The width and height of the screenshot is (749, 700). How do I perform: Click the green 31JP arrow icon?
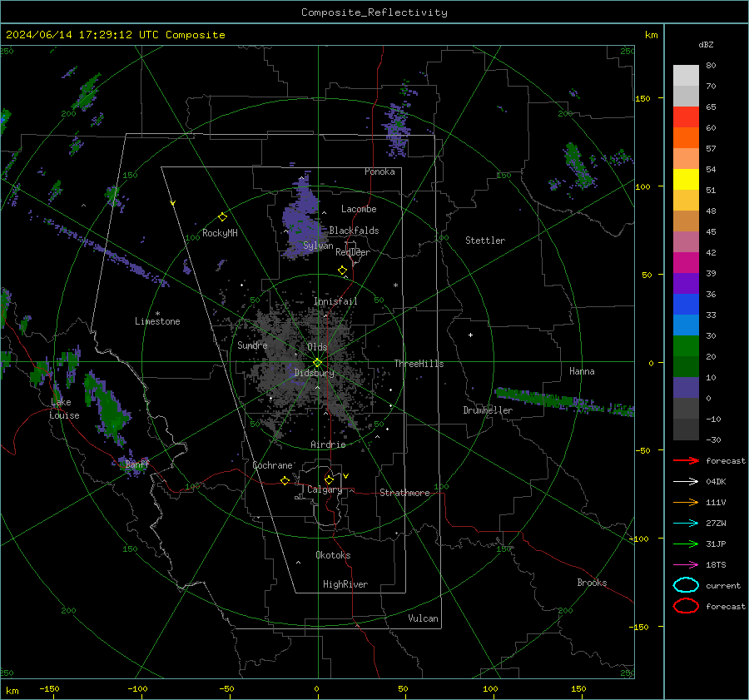(x=686, y=544)
